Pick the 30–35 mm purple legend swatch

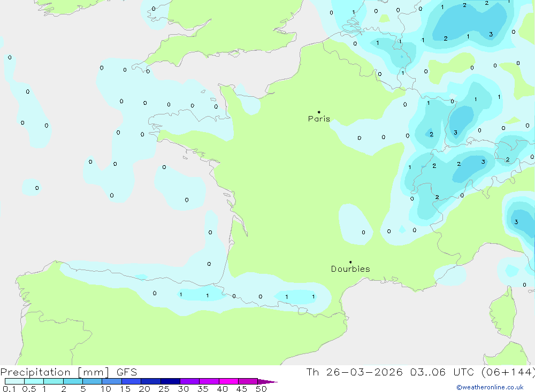coord(189,381)
